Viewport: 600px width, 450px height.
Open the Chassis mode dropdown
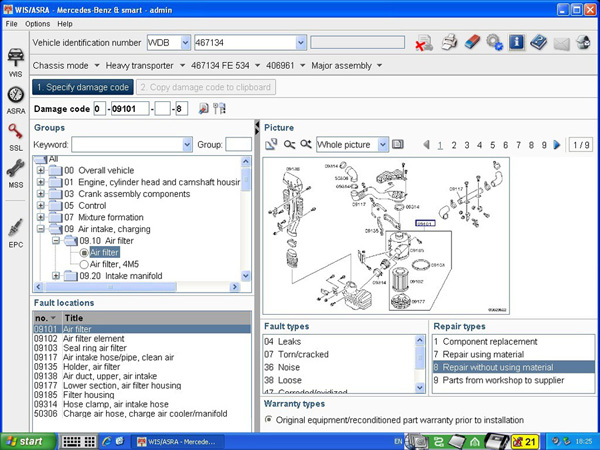[x=97, y=65]
